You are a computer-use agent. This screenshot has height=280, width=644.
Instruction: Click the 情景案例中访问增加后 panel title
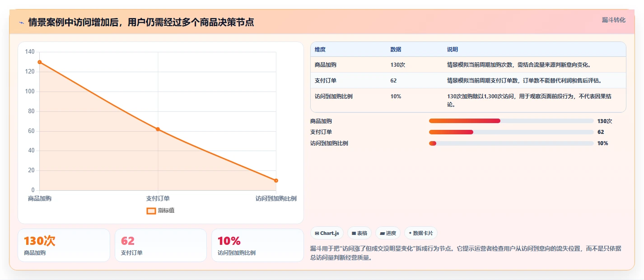(141, 23)
